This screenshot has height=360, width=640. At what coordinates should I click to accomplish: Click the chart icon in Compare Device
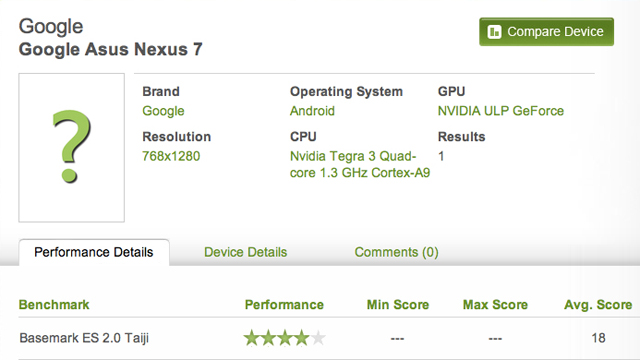[494, 32]
